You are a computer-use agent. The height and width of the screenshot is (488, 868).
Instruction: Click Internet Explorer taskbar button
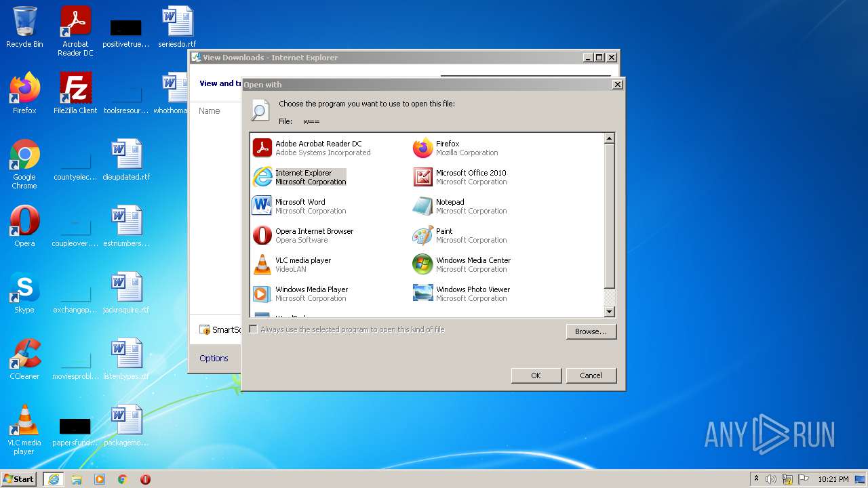coord(54,479)
